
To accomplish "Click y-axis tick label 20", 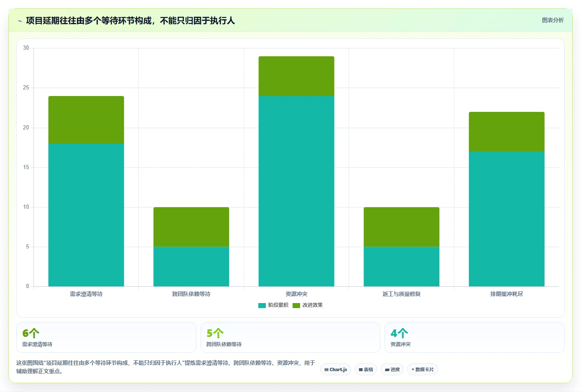I will coord(26,128).
